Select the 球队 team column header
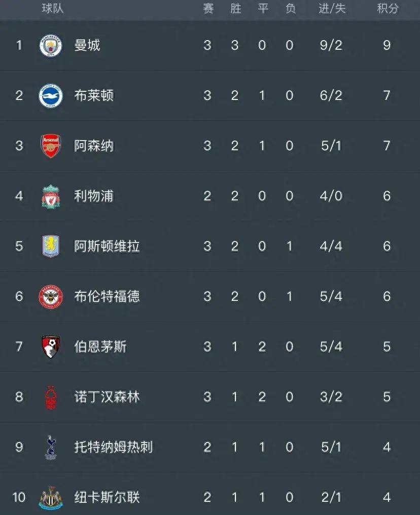The image size is (420, 515). tap(53, 8)
